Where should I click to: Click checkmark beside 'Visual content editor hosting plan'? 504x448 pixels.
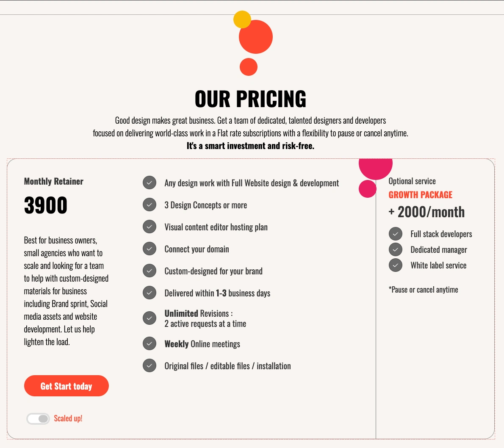[150, 227]
